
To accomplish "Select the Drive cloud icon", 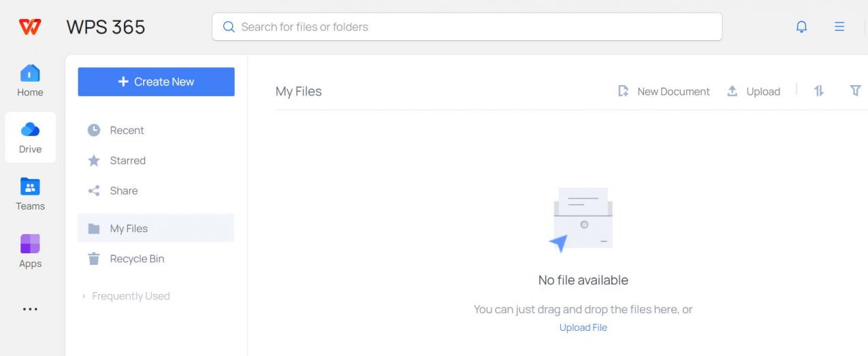I will 30,129.
